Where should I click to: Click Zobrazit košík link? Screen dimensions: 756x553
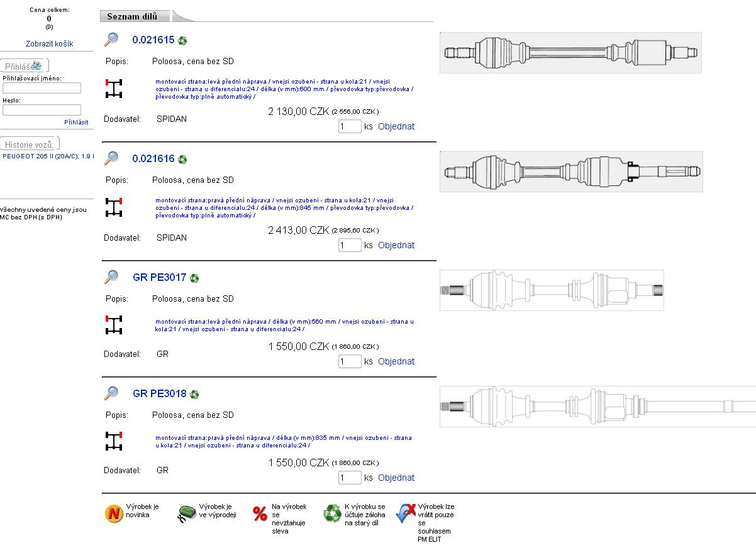pyautogui.click(x=49, y=44)
